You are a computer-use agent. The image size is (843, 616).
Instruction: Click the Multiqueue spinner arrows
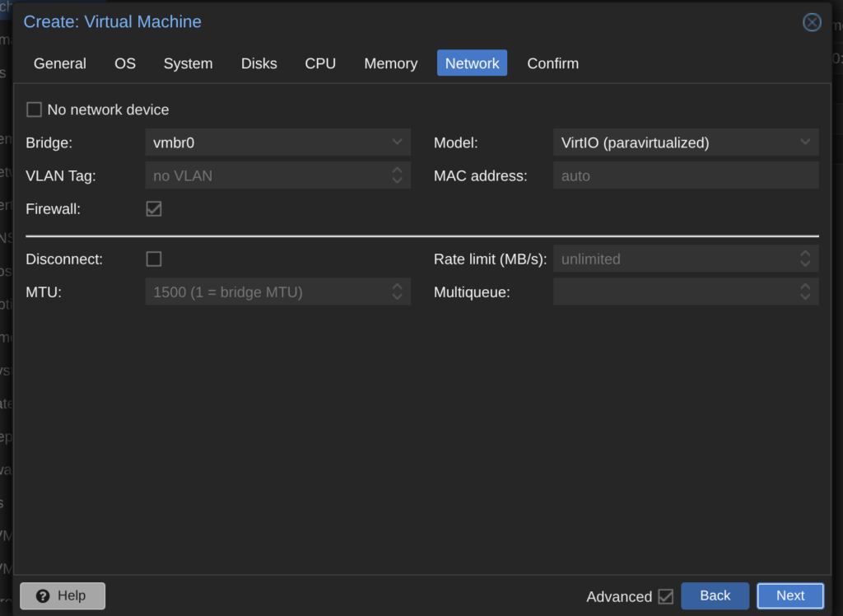tap(805, 292)
